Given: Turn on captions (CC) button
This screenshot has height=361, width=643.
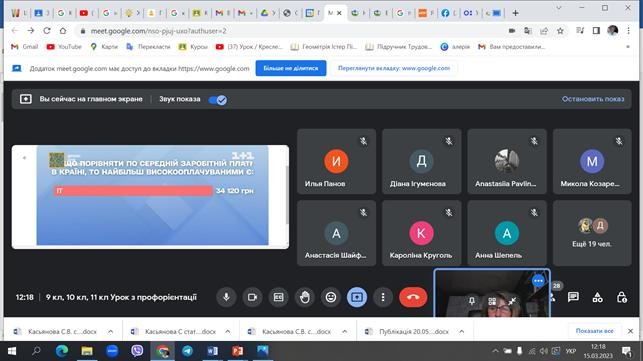Looking at the screenshot, I should click(x=278, y=297).
